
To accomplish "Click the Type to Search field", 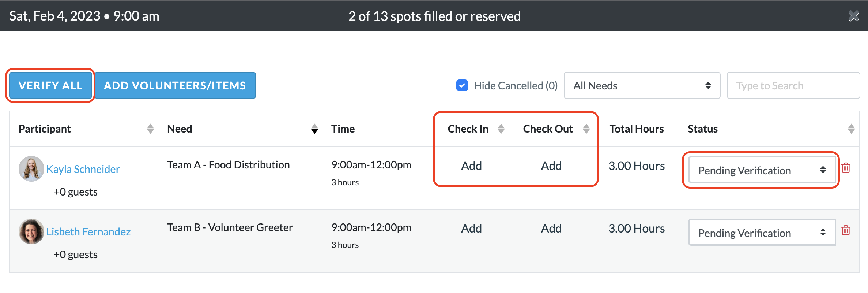I will (793, 85).
